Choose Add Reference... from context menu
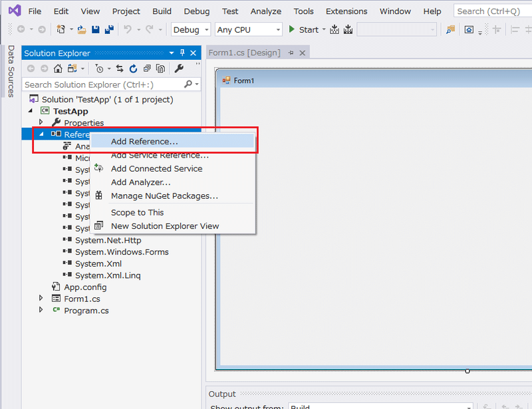Screen dimensions: 532x409 pos(173,141)
